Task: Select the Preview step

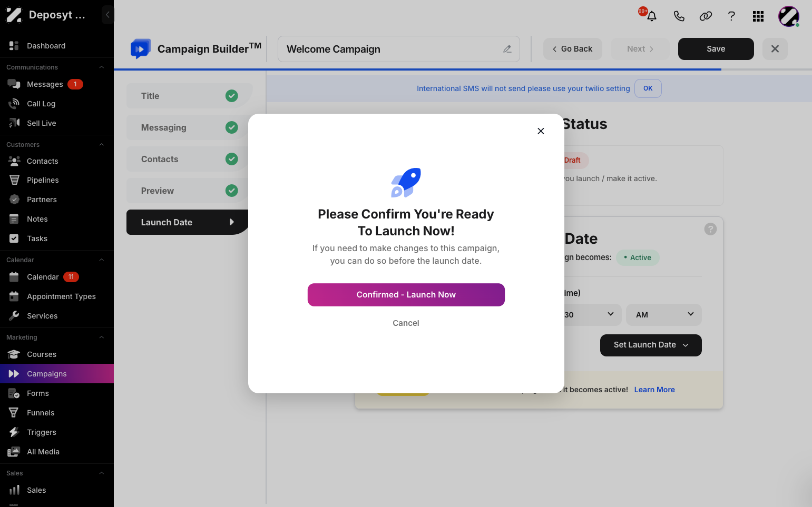Action: coord(187,191)
